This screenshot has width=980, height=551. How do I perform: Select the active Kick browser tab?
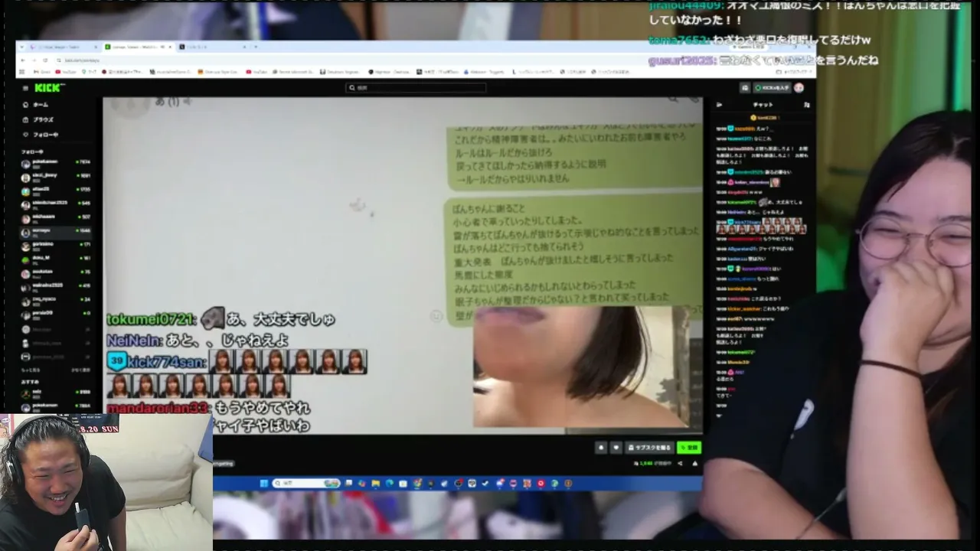[x=138, y=47]
